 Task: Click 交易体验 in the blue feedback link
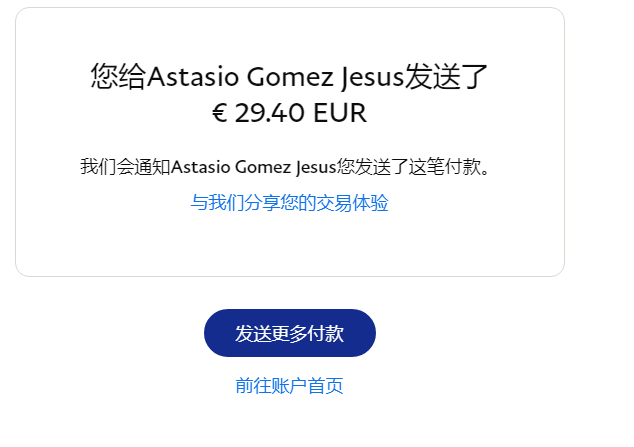(352, 203)
